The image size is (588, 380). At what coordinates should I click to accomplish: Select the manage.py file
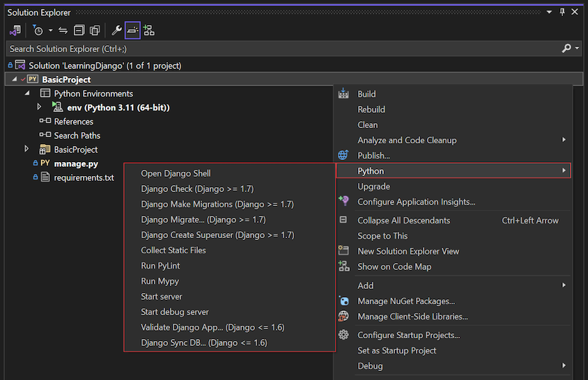[76, 164]
